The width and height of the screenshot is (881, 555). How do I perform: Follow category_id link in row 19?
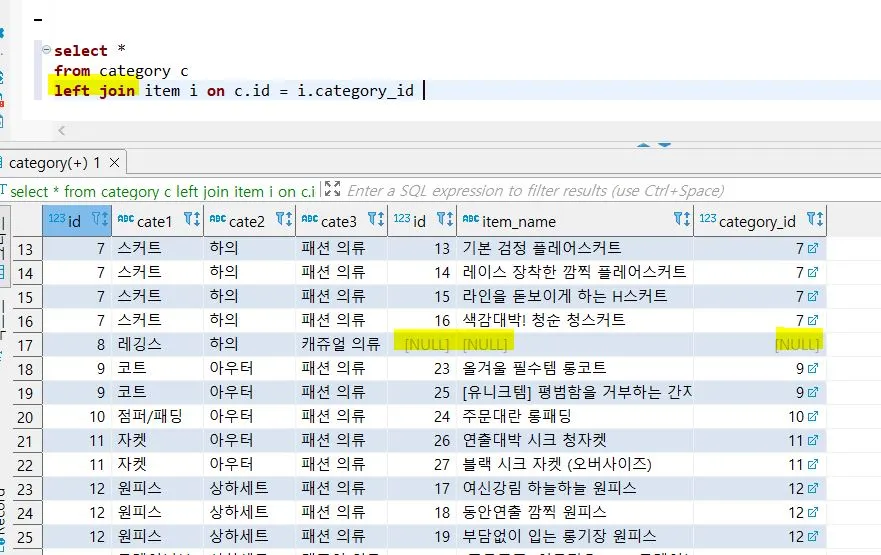[x=812, y=392]
